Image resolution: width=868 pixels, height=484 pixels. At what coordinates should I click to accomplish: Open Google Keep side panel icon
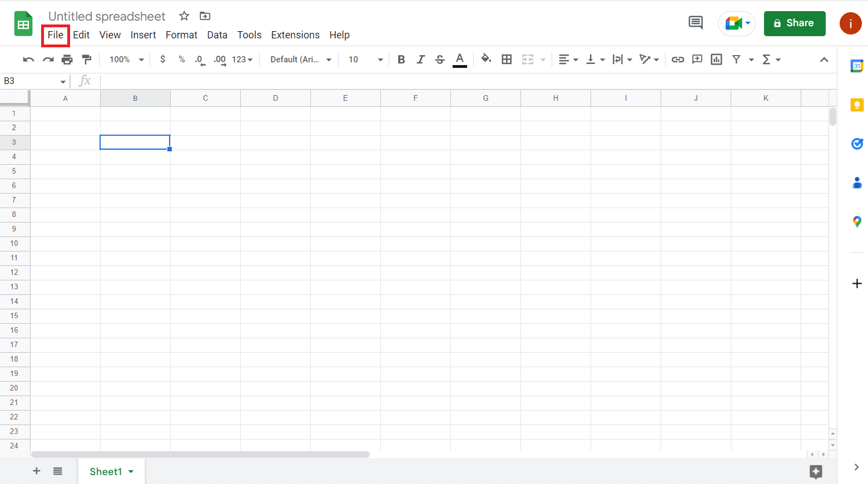click(857, 105)
